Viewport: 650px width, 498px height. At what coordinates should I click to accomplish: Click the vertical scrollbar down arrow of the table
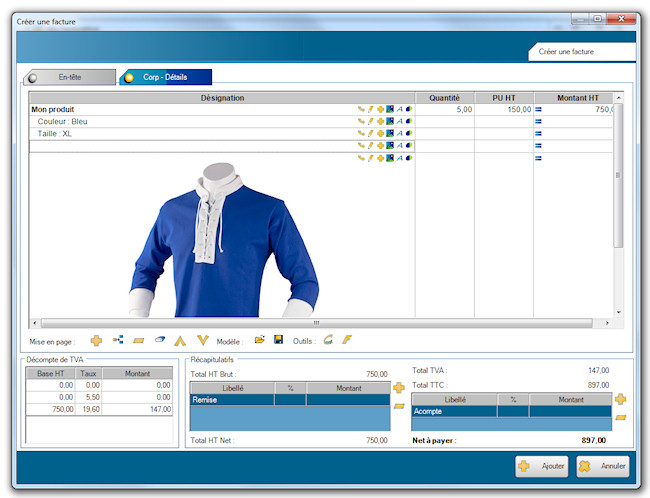(619, 313)
